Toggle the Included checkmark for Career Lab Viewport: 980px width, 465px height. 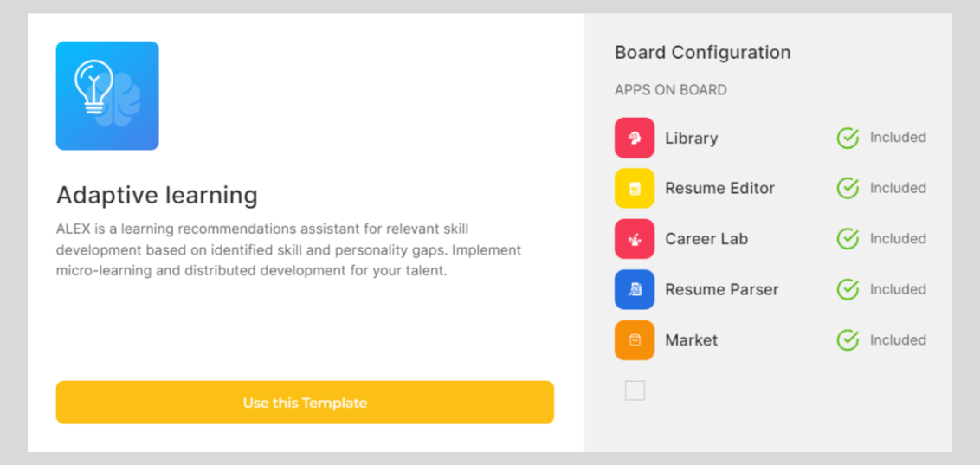coord(848,239)
